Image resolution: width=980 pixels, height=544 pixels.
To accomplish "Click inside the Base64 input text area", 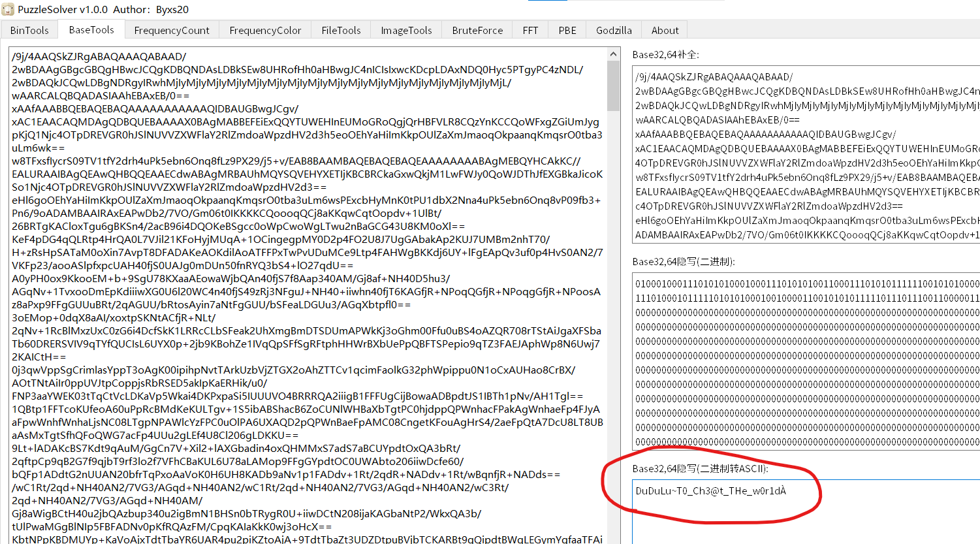I will point(308,296).
